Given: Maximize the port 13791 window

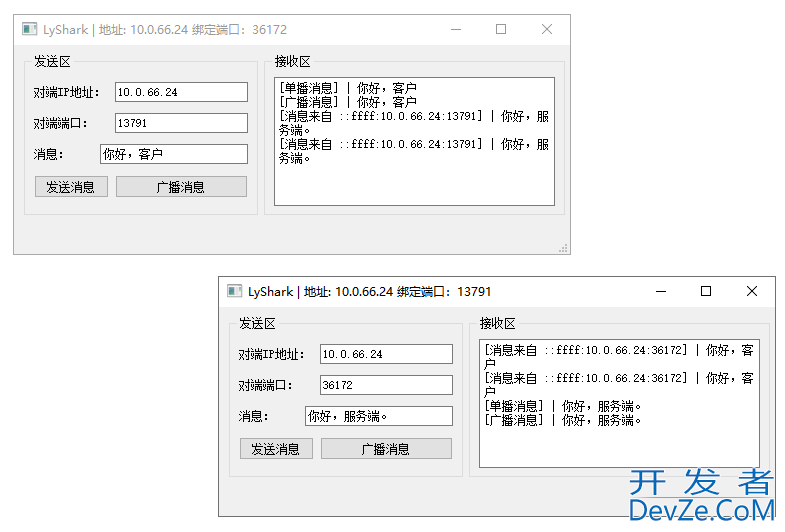Looking at the screenshot, I should pos(706,291).
